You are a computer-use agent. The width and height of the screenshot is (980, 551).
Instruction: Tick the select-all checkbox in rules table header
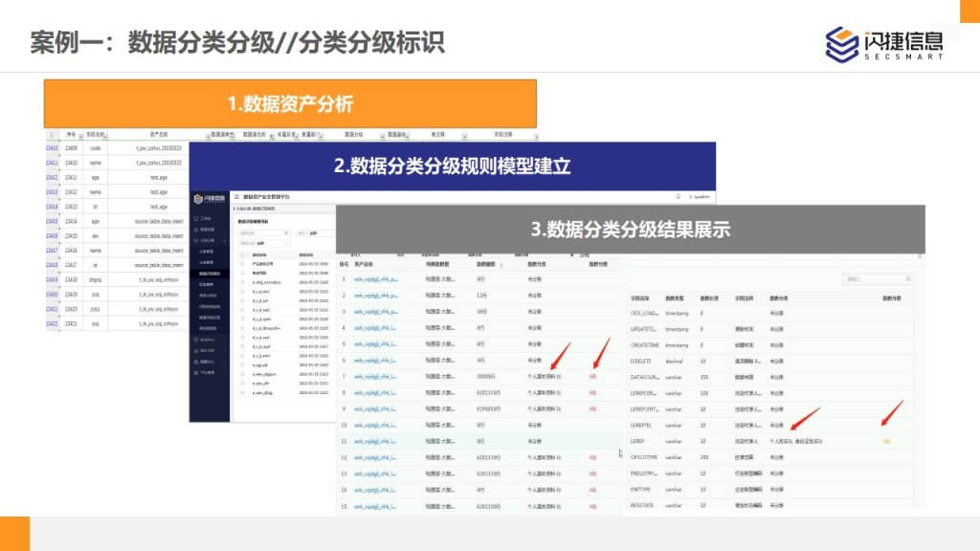click(242, 255)
